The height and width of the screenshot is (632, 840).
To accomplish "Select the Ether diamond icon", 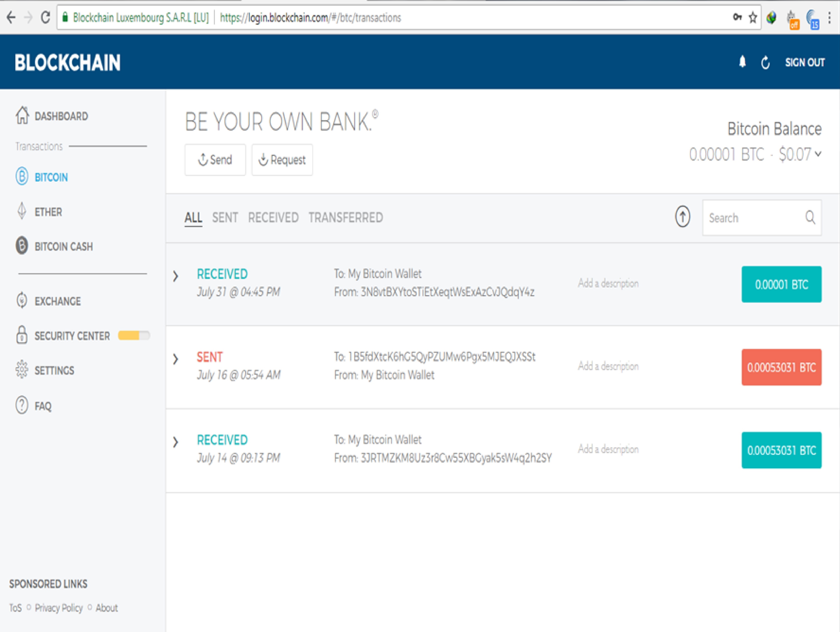I will pyautogui.click(x=22, y=211).
